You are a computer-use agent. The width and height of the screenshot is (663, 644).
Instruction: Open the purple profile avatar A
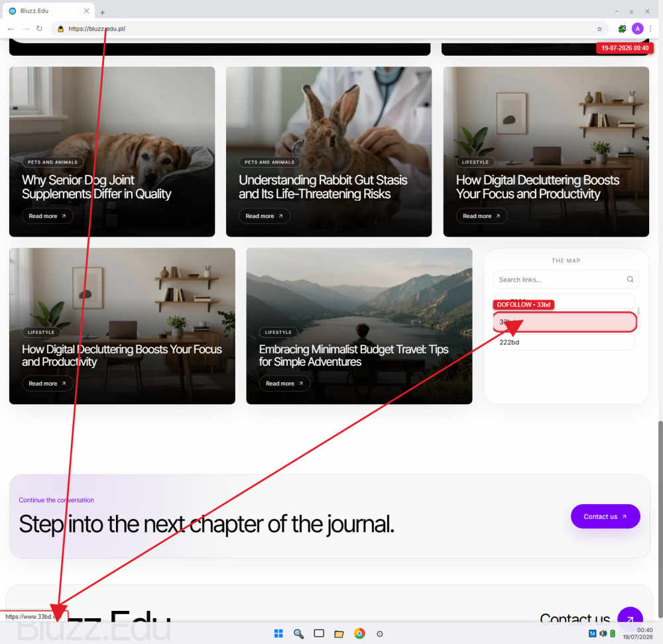[x=637, y=28]
